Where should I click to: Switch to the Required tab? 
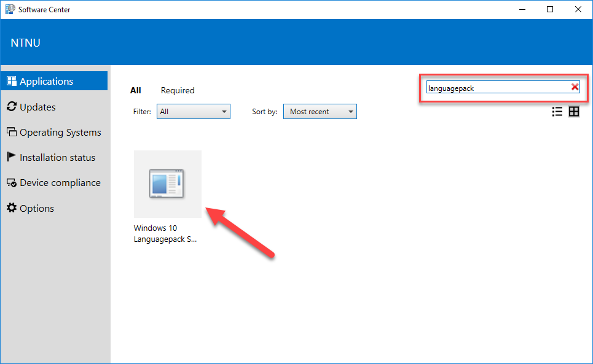pos(178,91)
